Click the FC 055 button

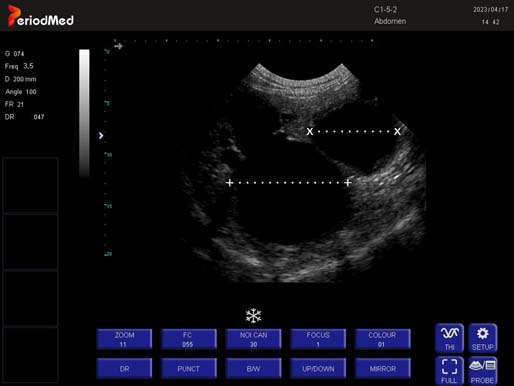click(x=189, y=339)
